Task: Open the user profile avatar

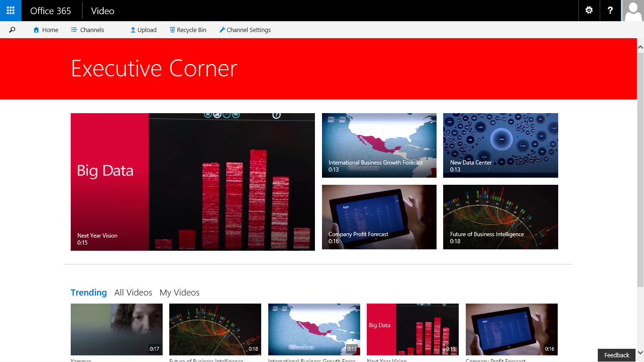Action: (x=633, y=10)
